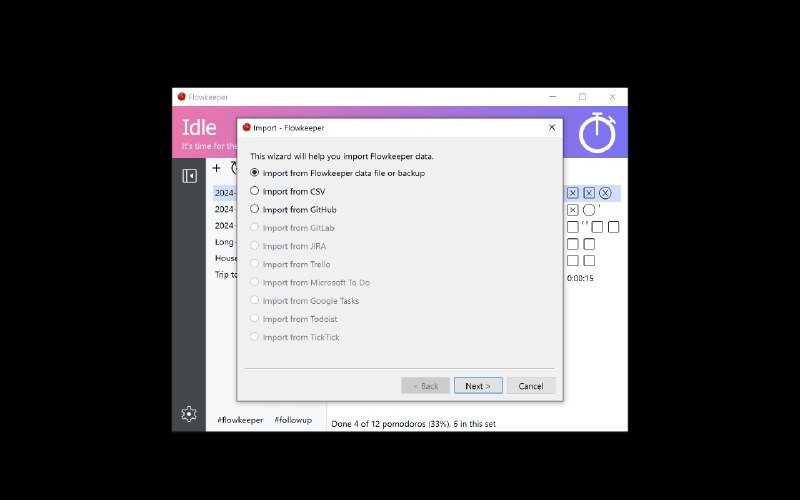Cancel the import wizard

coord(531,386)
